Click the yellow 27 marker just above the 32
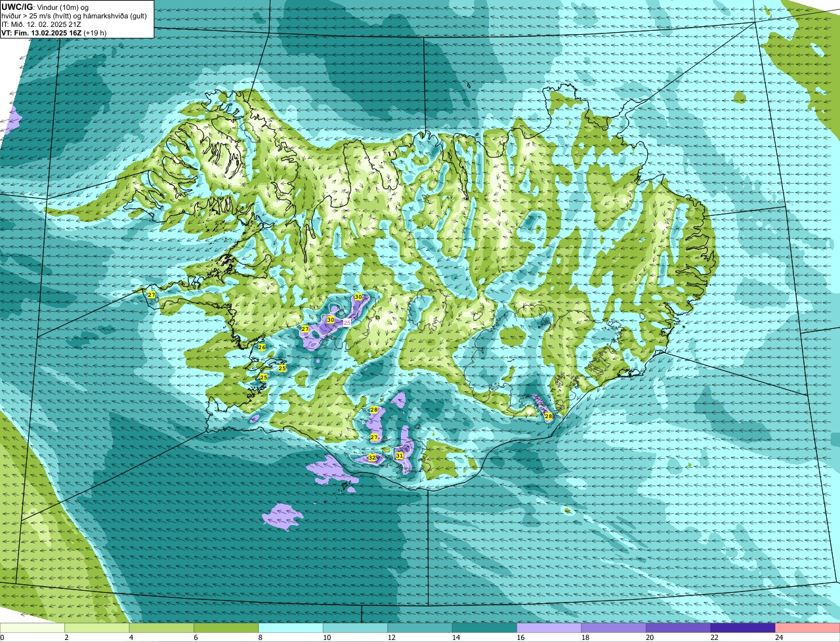Screen dimensions: 840x642 click(x=374, y=437)
